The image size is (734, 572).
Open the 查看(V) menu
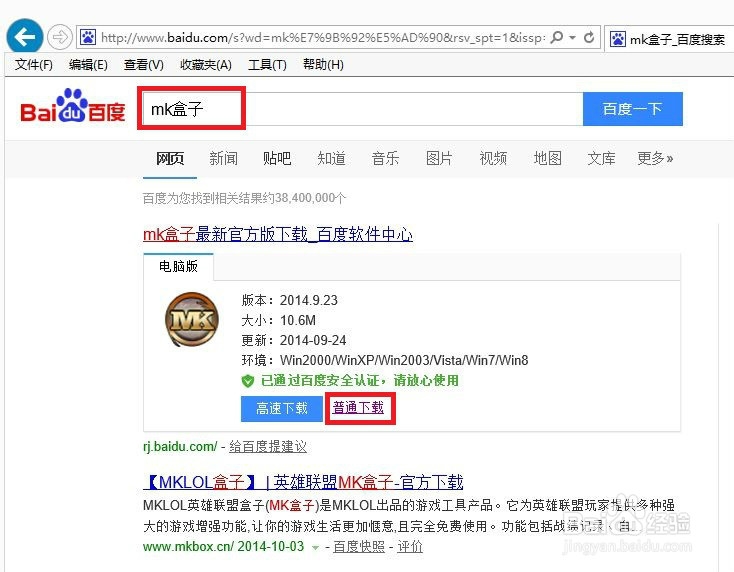pos(144,65)
